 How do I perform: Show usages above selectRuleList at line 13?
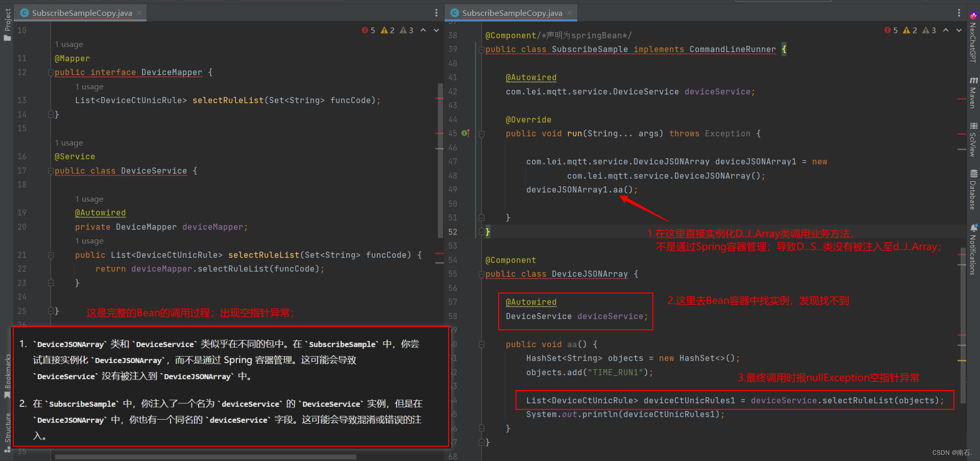89,87
